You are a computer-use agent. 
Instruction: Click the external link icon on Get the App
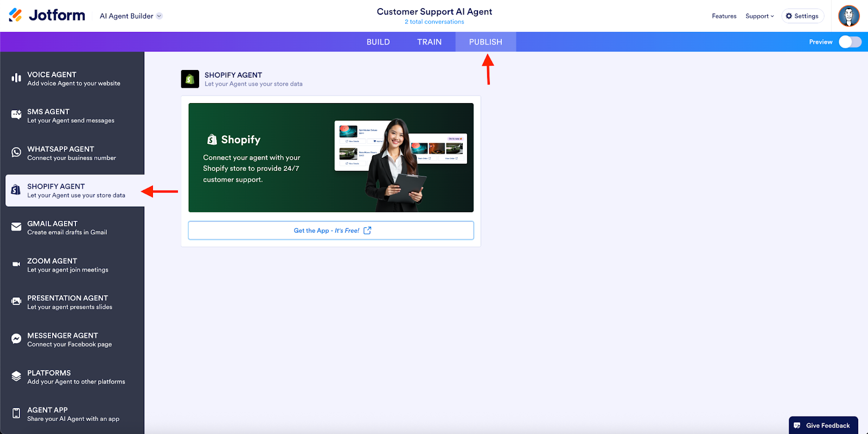click(x=367, y=231)
